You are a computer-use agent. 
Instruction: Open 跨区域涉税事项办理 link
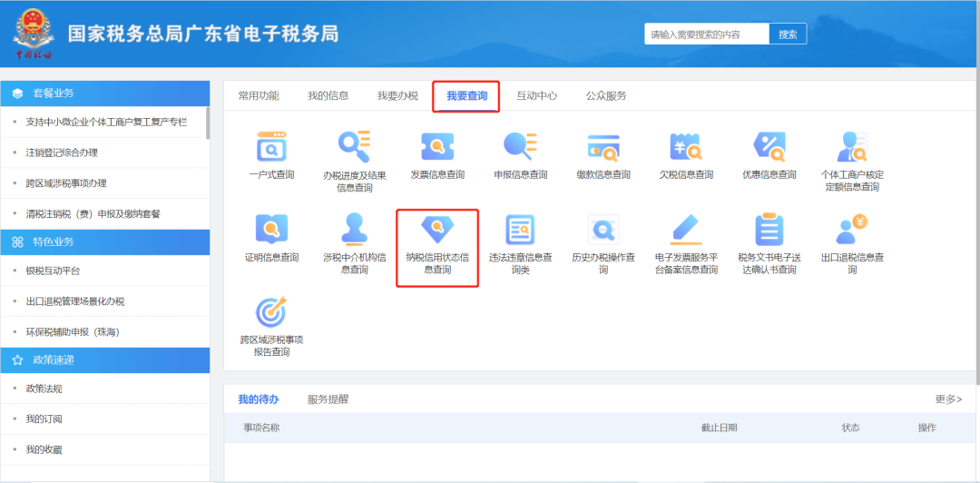pyautogui.click(x=66, y=183)
